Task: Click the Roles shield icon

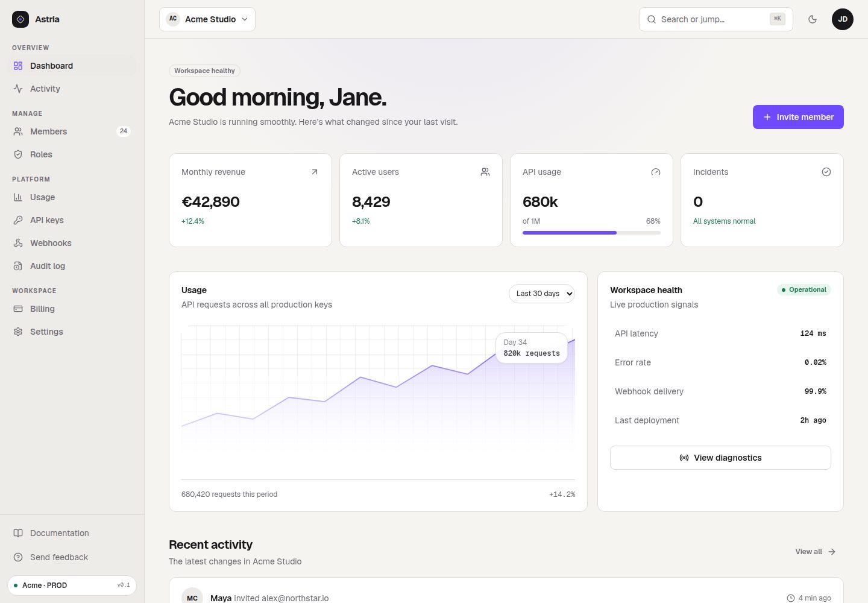Action: click(x=18, y=154)
